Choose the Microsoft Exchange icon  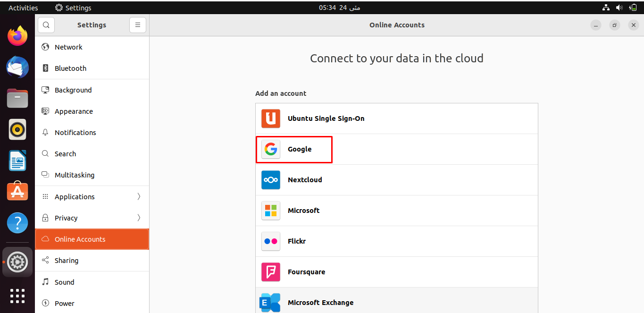pos(270,303)
